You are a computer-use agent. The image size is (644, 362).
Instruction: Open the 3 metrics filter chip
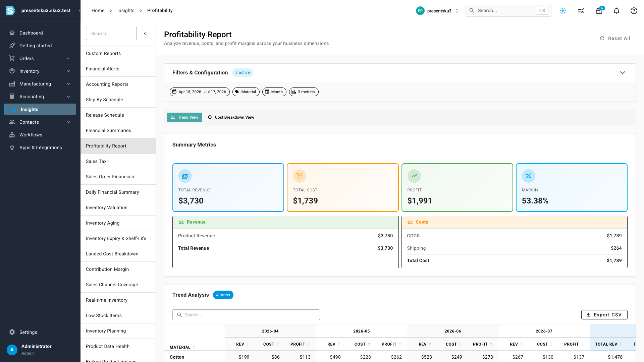click(x=304, y=92)
